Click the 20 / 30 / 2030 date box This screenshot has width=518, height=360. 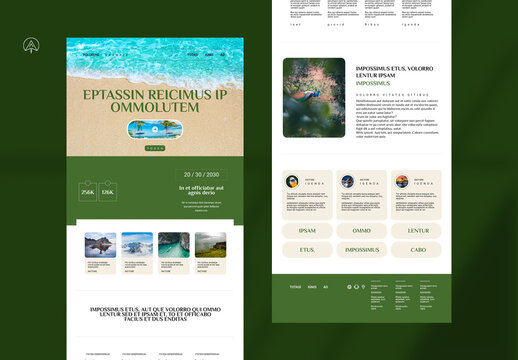tap(201, 175)
